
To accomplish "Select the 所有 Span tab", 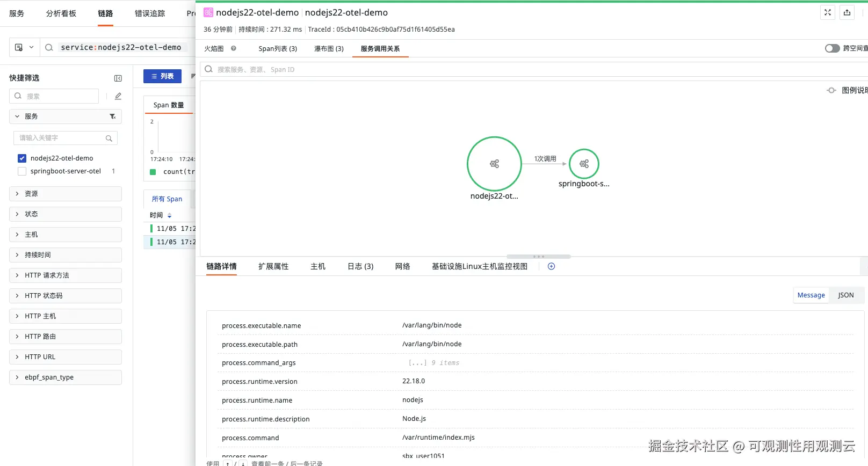I will pos(167,199).
